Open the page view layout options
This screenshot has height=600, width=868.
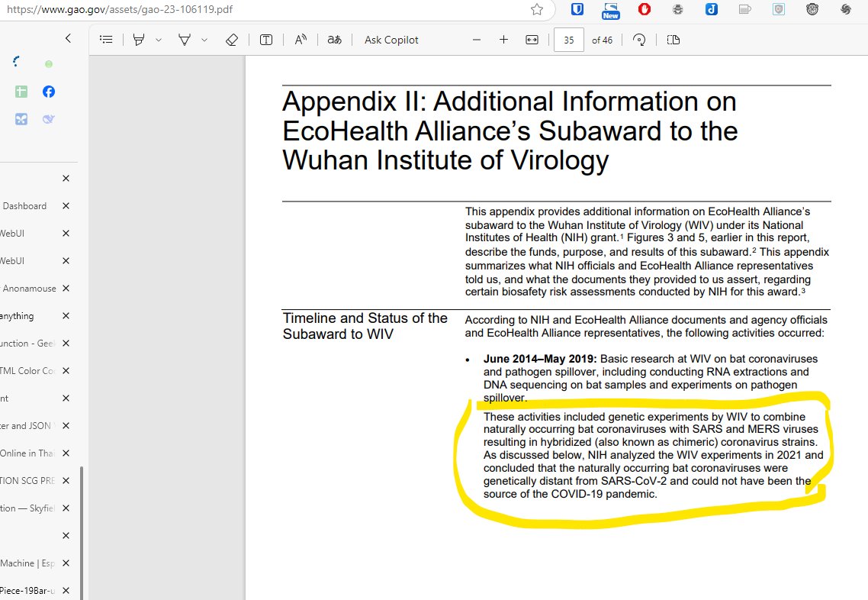click(x=674, y=40)
